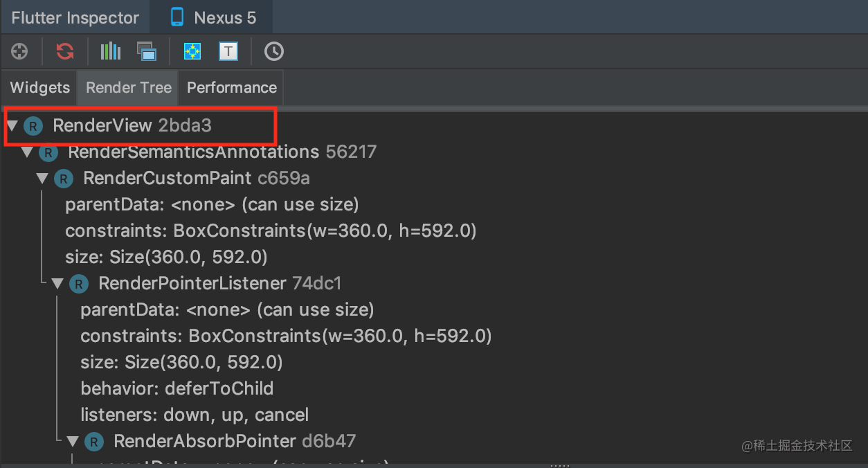This screenshot has width=868, height=468.
Task: Select the RenderAbsorbPointer R icon
Action: 93,441
